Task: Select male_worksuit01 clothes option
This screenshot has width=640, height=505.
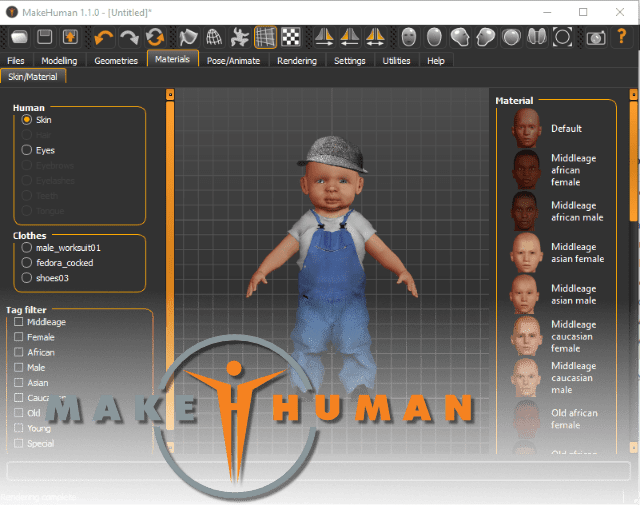Action: coord(27,247)
